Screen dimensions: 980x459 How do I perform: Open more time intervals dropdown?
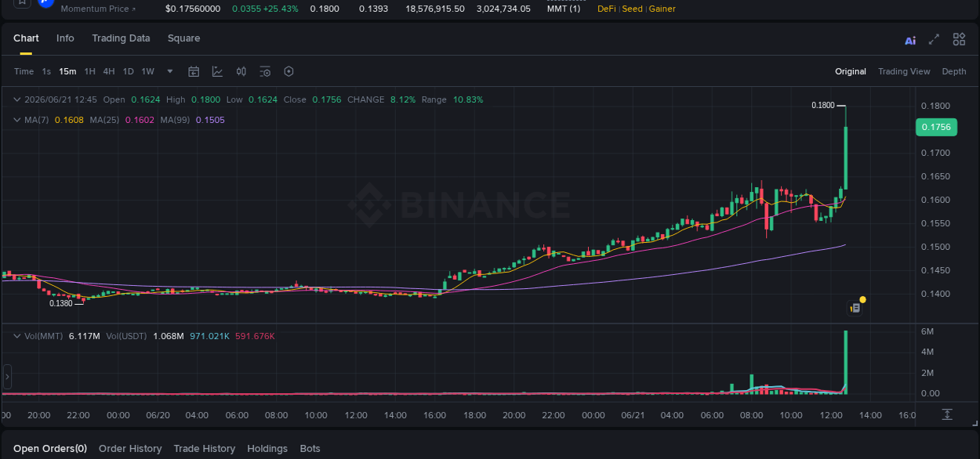pos(170,71)
